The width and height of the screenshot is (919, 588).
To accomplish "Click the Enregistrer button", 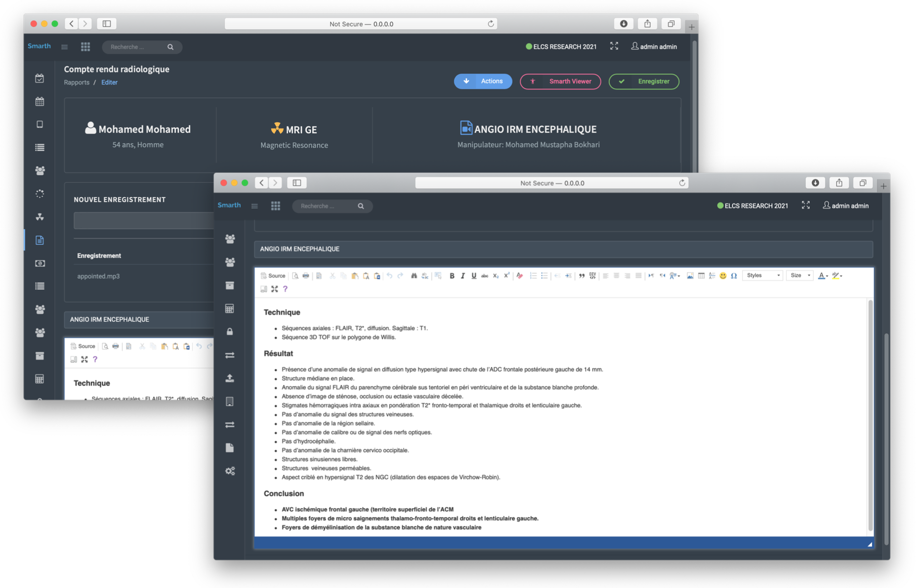I will [x=644, y=81].
